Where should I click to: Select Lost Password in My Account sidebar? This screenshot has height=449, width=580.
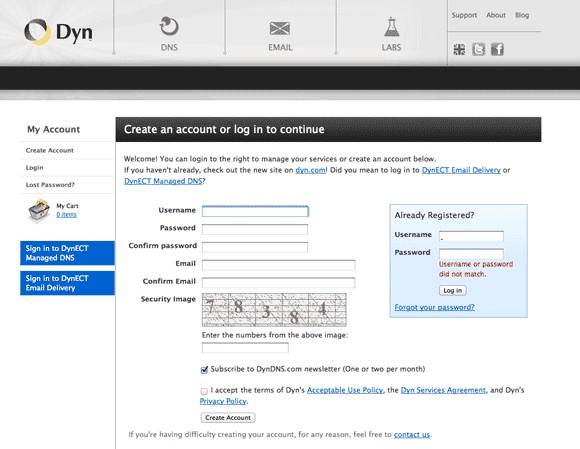click(50, 185)
